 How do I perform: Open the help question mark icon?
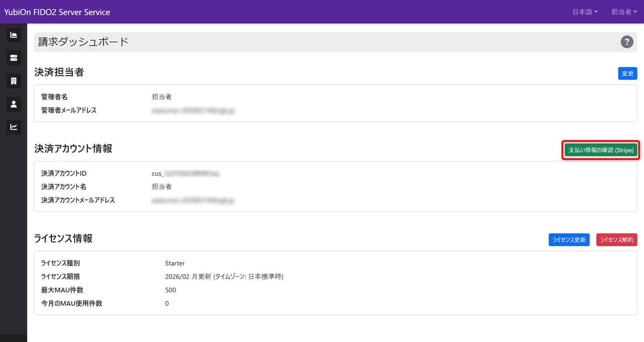click(627, 42)
